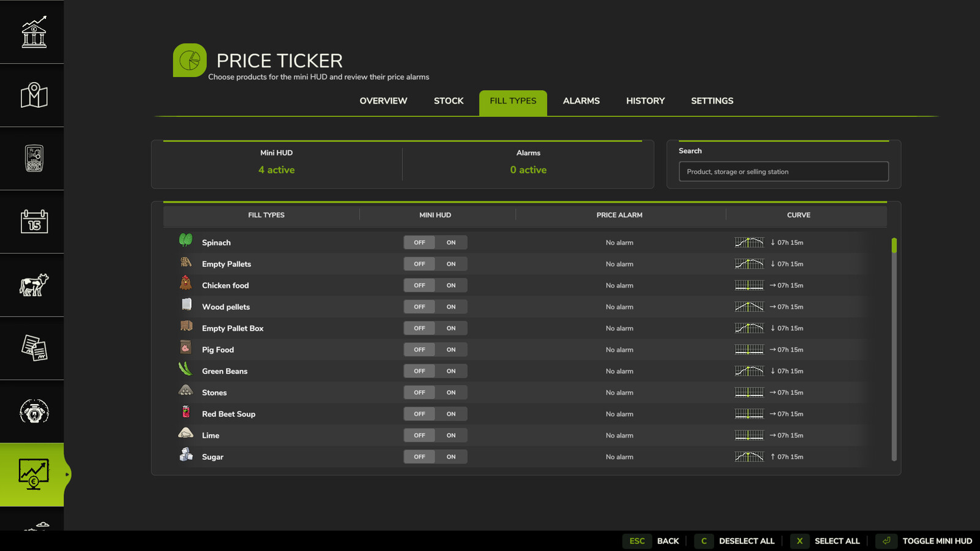980x551 pixels.
Task: Click No alarm for Spinach
Action: 620,243
